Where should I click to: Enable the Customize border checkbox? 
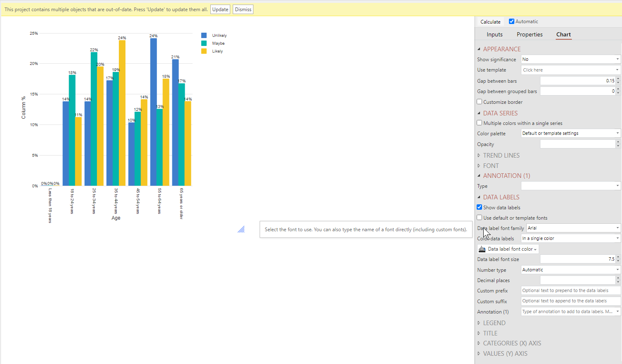480,102
